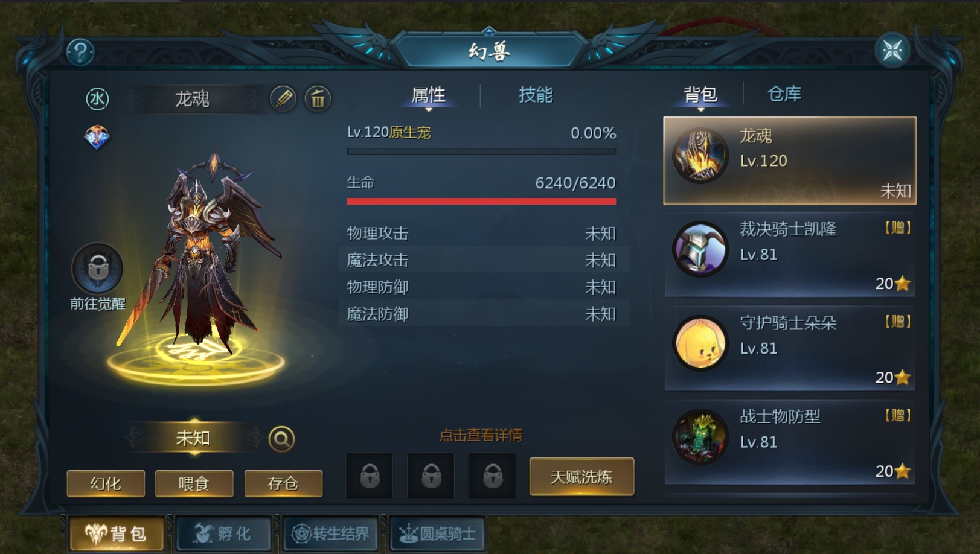Click the 天赋洗炼 button
Image resolution: width=980 pixels, height=554 pixels.
tap(581, 477)
